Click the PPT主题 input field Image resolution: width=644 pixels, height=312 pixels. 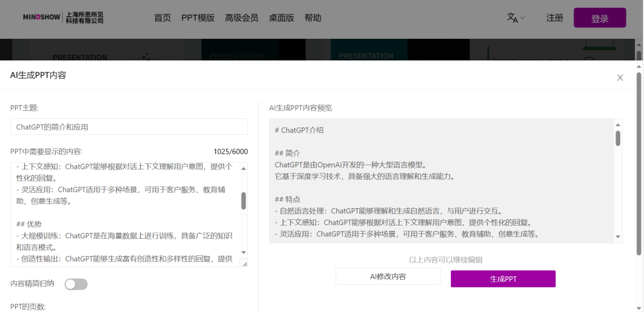tap(129, 127)
